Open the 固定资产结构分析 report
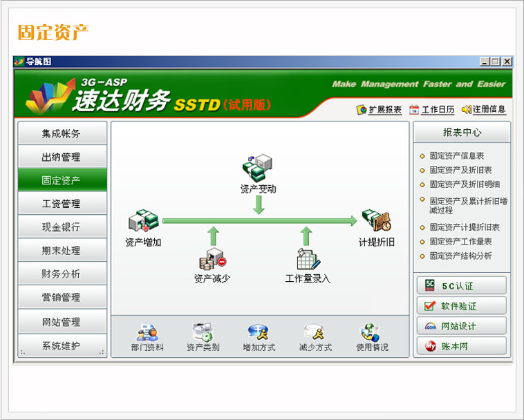This screenshot has width=524, height=420. point(461,256)
